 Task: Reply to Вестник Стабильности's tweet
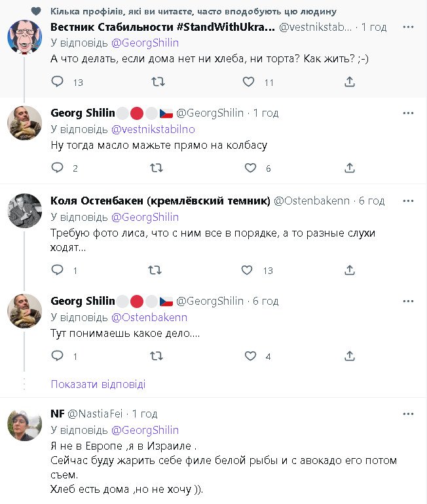point(58,82)
